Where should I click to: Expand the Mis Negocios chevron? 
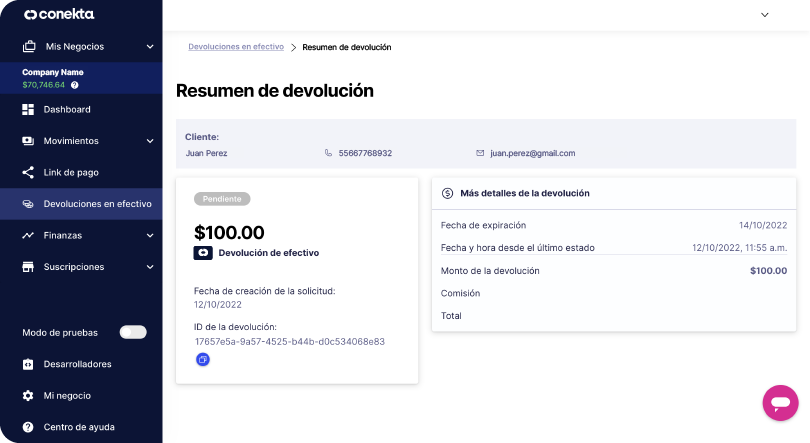tap(150, 46)
